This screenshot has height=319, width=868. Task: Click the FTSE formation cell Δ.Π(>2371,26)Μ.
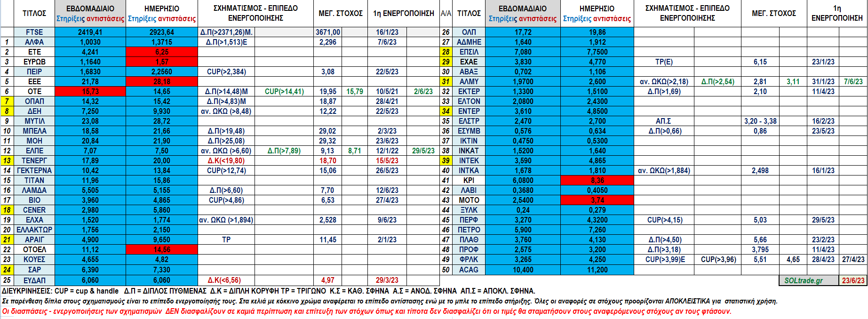[226, 32]
